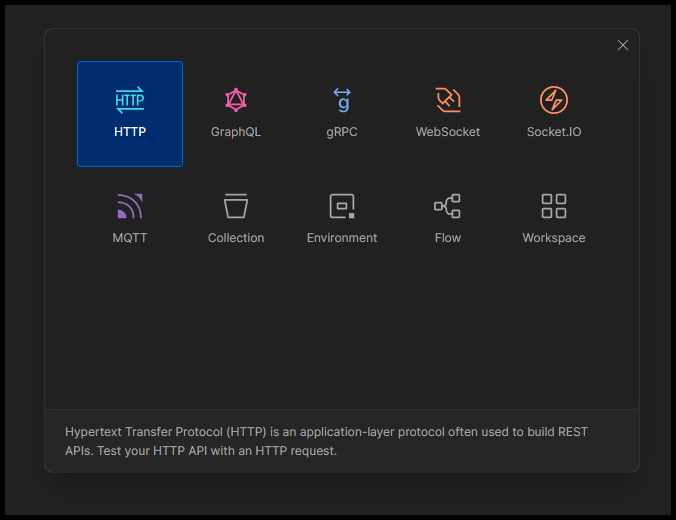Image resolution: width=676 pixels, height=520 pixels.
Task: Open a new WebSocket request
Action: 448,114
